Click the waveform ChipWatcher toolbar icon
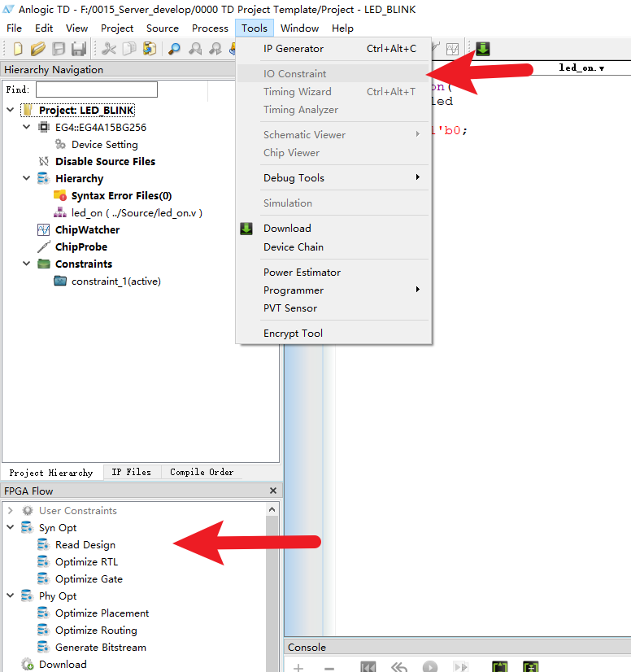 (x=452, y=49)
